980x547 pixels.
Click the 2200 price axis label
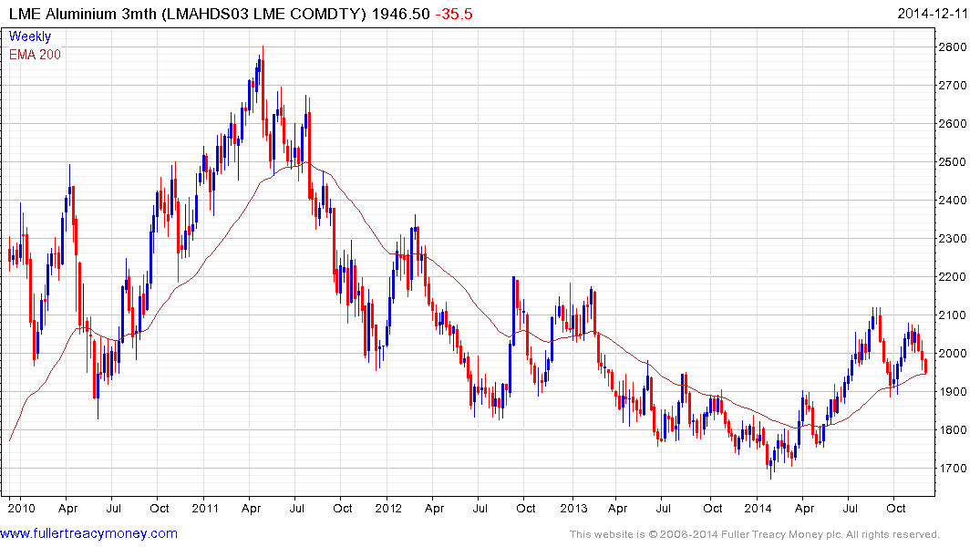pyautogui.click(x=953, y=277)
